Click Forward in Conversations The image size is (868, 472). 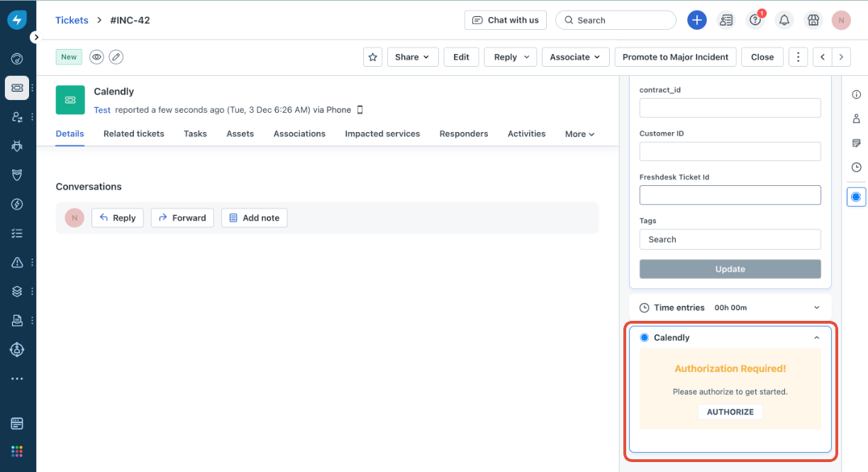tap(182, 218)
